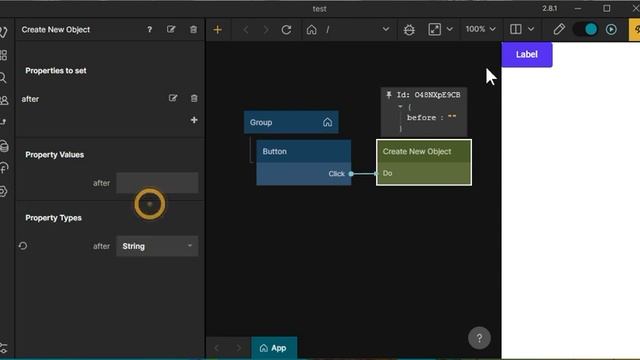Rename the Create New Object node
The width and height of the screenshot is (640, 360).
click(x=171, y=29)
